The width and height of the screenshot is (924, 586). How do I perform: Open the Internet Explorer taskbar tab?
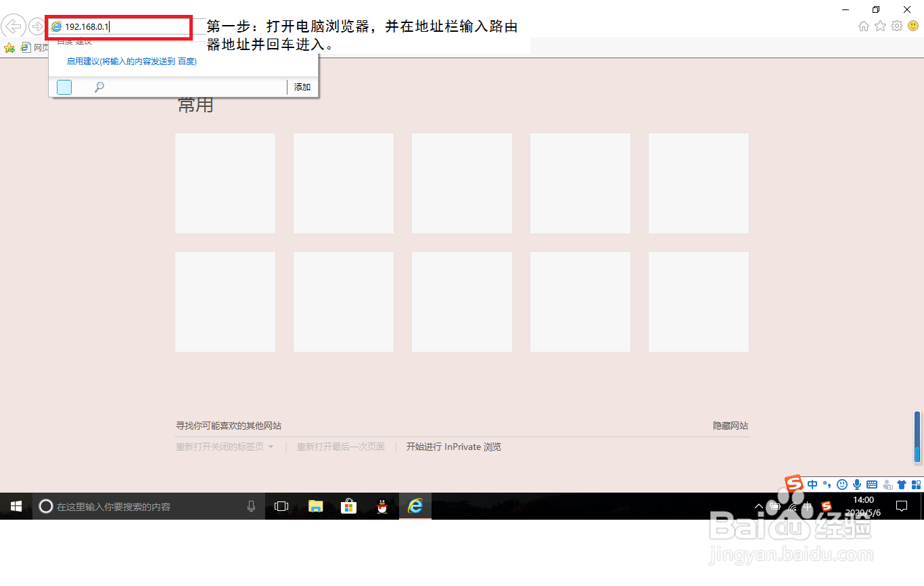coord(415,505)
